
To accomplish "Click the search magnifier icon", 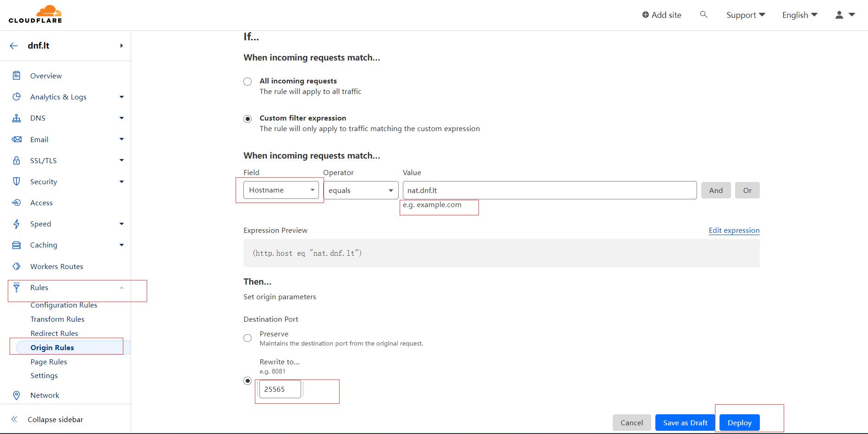I will pyautogui.click(x=704, y=15).
